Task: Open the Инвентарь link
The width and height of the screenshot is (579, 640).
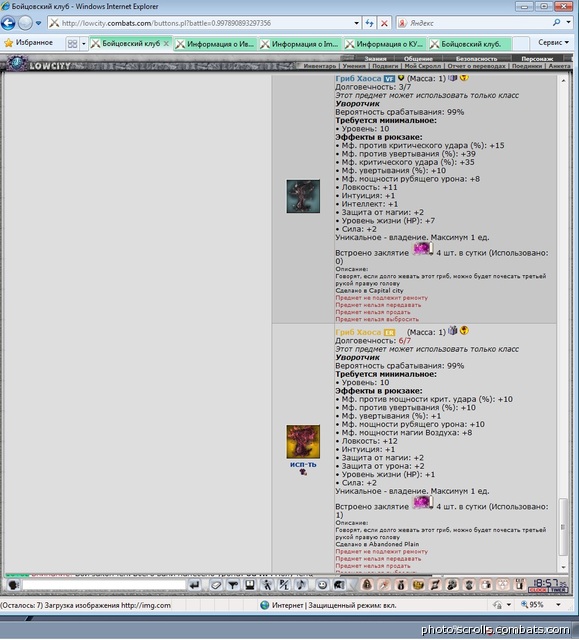Action: tap(320, 66)
